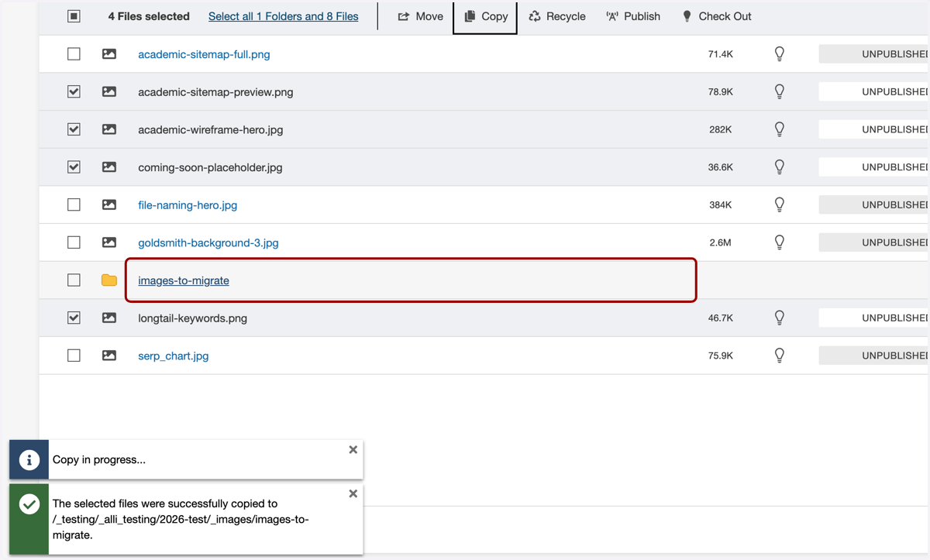930x560 pixels.
Task: Click academic-sitemap-preview.png file name
Action: pyautogui.click(x=215, y=92)
